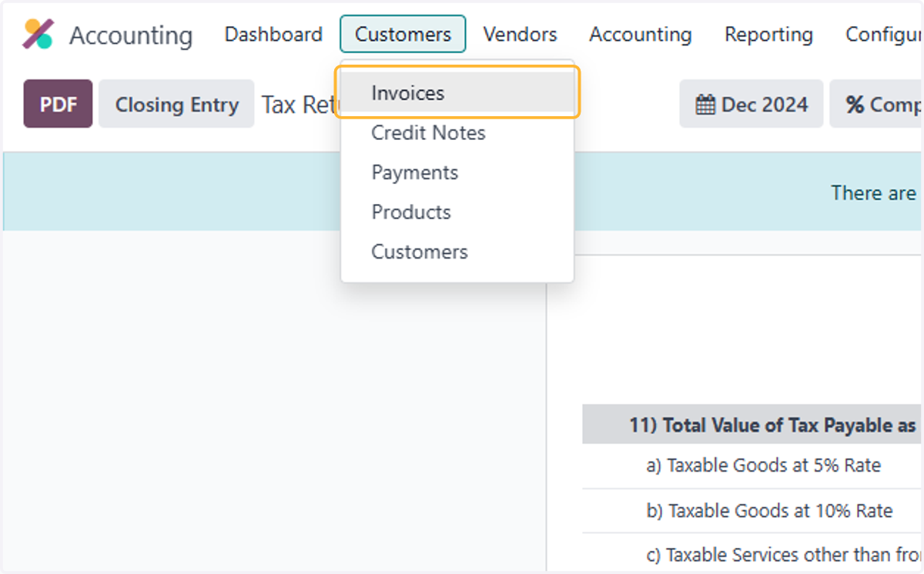
Task: Select the Customers entry in the dropdown list
Action: (457, 252)
